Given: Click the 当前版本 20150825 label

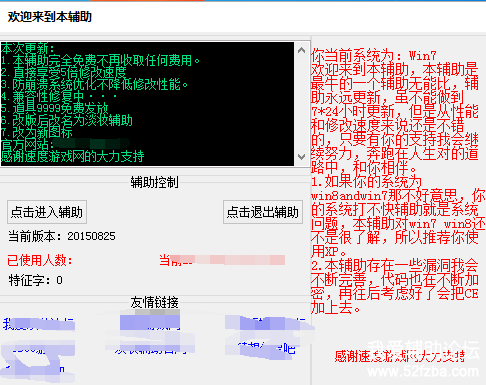Looking at the screenshot, I should [x=62, y=236].
